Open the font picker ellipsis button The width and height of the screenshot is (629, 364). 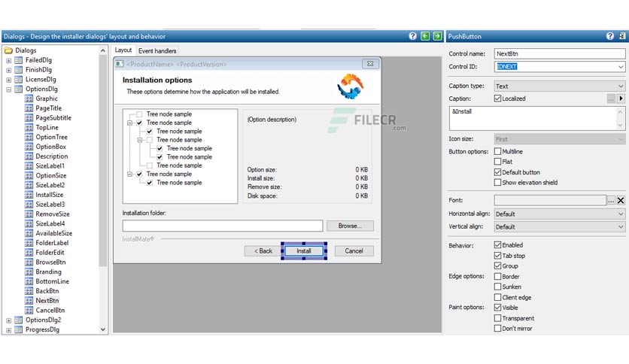pyautogui.click(x=610, y=201)
